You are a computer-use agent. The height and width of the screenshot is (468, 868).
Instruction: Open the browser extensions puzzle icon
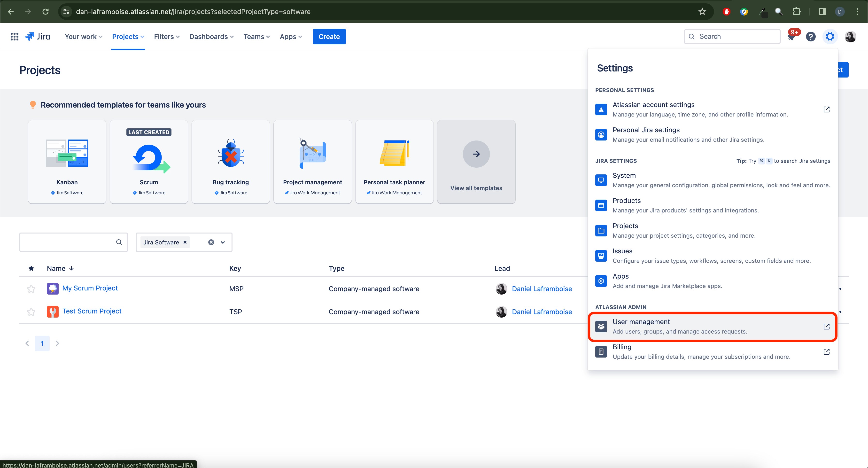tap(796, 12)
